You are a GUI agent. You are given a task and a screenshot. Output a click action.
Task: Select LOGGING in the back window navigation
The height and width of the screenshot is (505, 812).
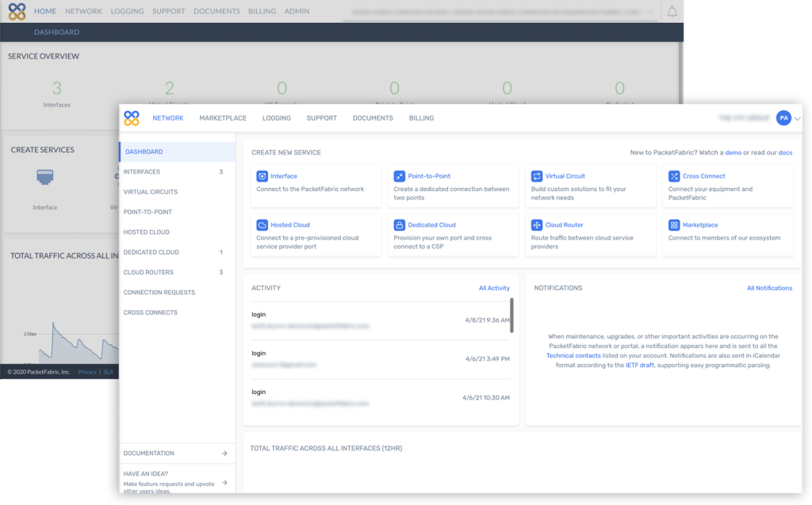click(x=128, y=11)
